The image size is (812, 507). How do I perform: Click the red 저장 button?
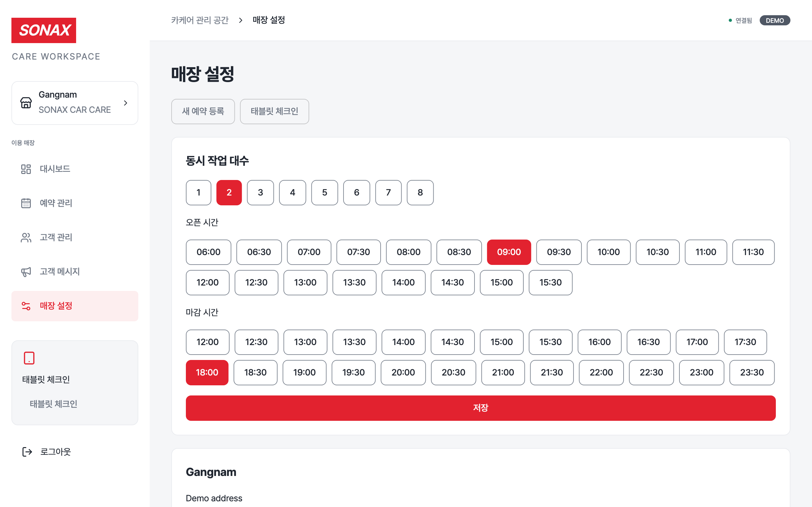[481, 408]
